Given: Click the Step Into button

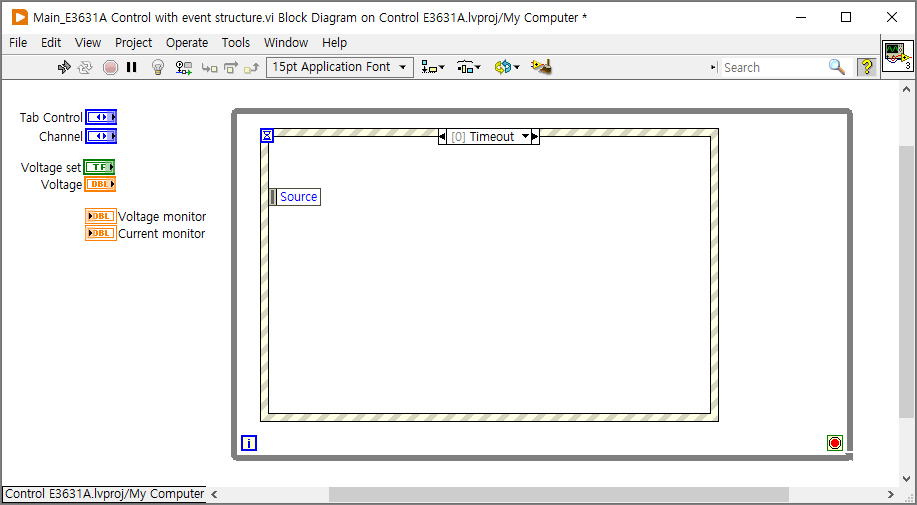Looking at the screenshot, I should [x=209, y=68].
